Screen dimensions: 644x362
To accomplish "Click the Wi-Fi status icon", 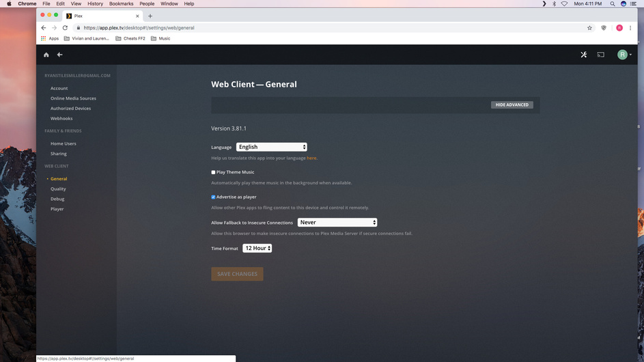I will 564,3.
